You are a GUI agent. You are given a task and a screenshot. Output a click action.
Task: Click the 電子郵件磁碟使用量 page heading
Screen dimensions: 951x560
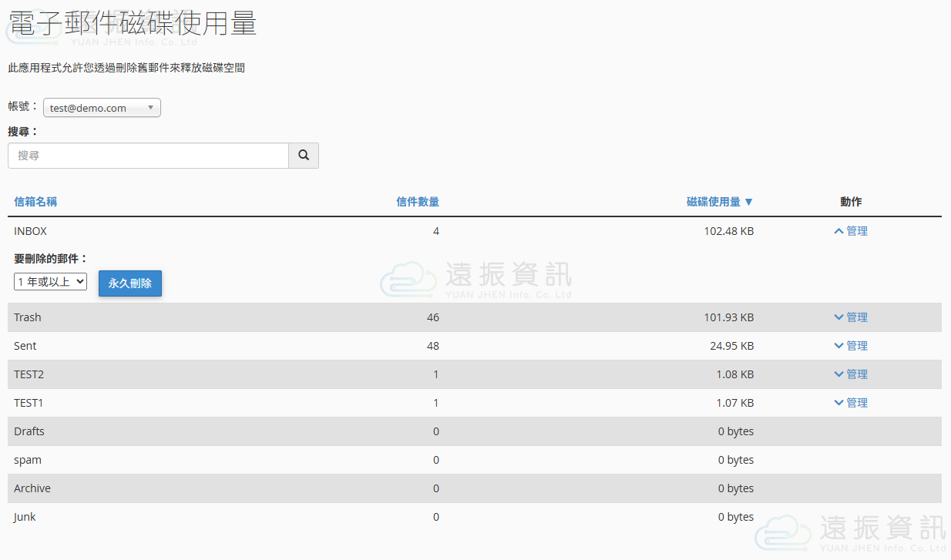[x=133, y=23]
